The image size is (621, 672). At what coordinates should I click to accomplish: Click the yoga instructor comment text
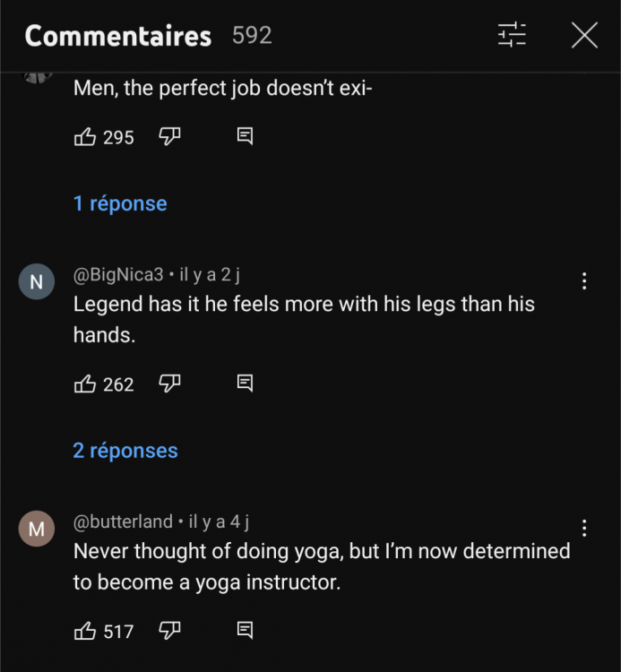[x=321, y=566]
